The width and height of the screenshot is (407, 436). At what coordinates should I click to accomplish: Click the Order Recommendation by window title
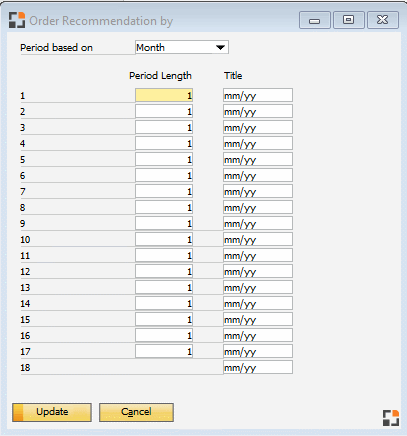(x=101, y=21)
